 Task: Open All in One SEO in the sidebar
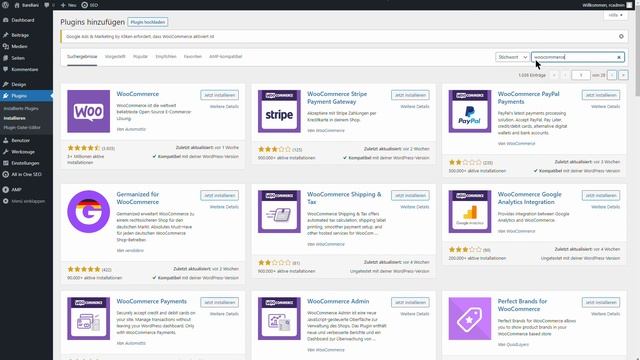click(26, 174)
